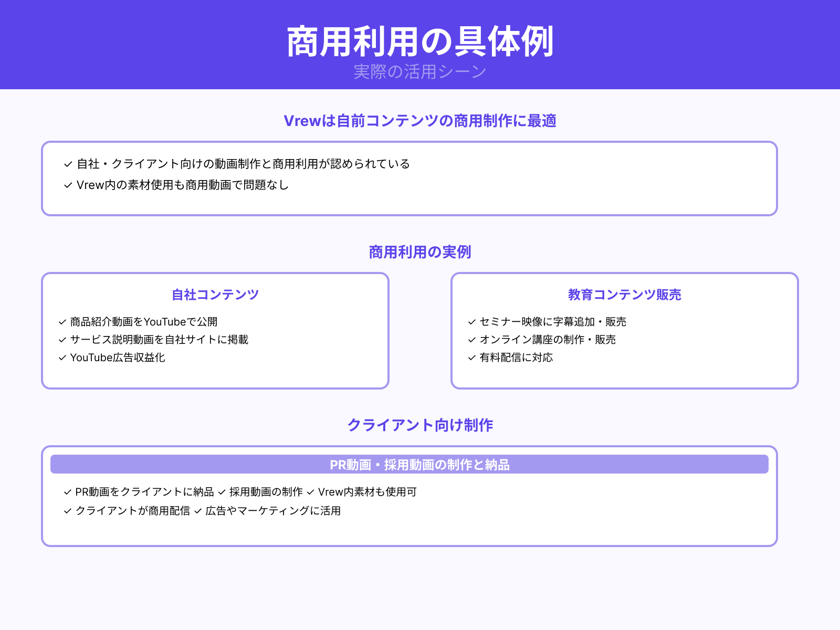Click the checkmark beside 有料配信に対応

(471, 358)
